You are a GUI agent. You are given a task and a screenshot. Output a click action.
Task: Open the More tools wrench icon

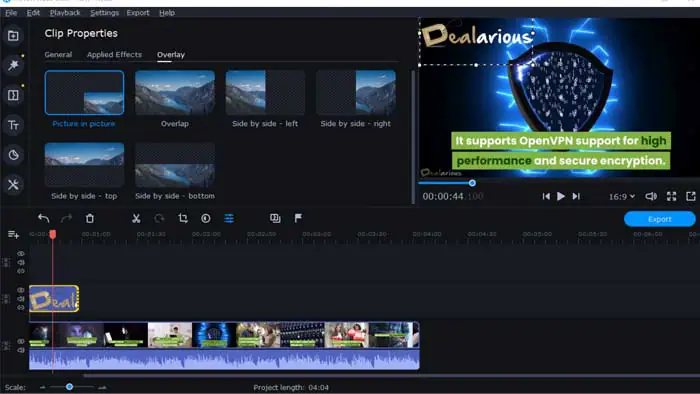click(13, 184)
